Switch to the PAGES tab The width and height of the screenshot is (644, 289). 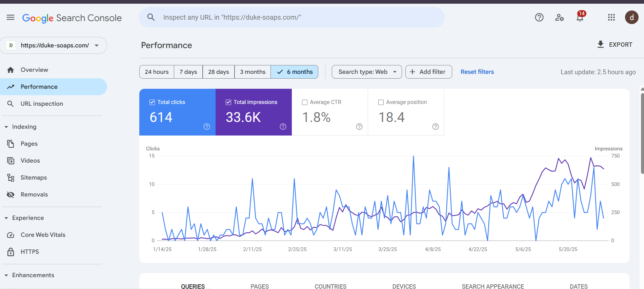pyautogui.click(x=260, y=286)
